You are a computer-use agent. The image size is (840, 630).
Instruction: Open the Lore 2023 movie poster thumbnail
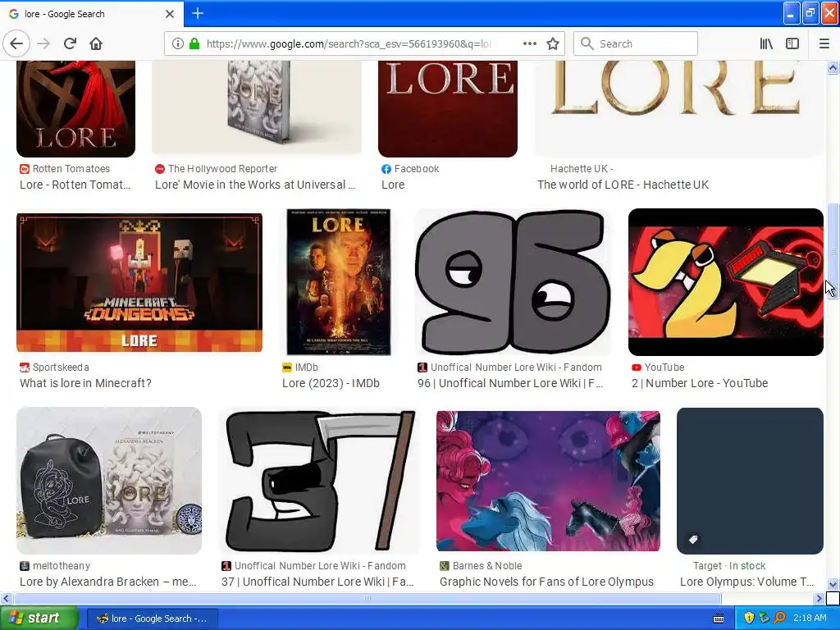pyautogui.click(x=339, y=282)
